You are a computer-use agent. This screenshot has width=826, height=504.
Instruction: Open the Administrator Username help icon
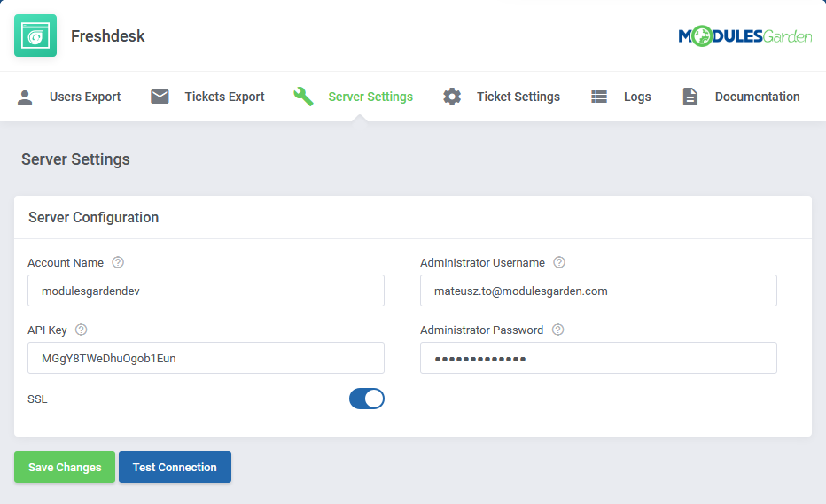(559, 262)
